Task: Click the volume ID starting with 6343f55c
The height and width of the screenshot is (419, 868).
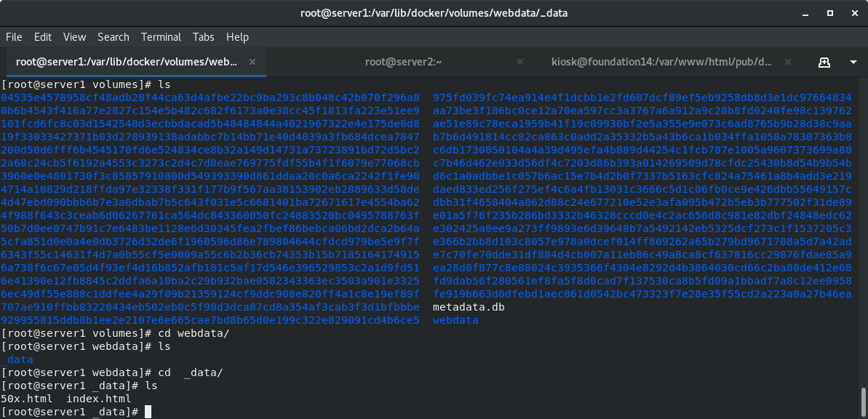Action: pyautogui.click(x=210, y=255)
